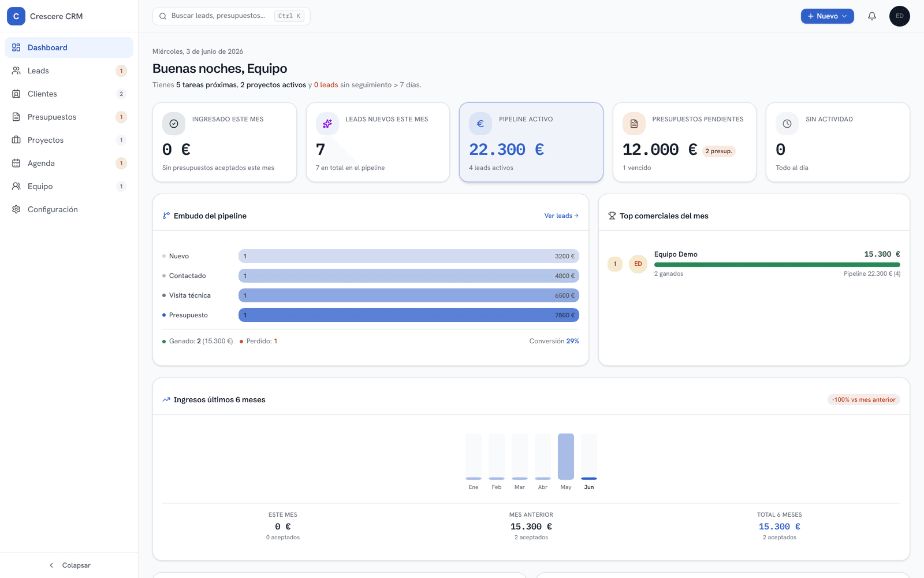The image size is (924, 578).
Task: Open notifications bell icon
Action: click(x=872, y=16)
